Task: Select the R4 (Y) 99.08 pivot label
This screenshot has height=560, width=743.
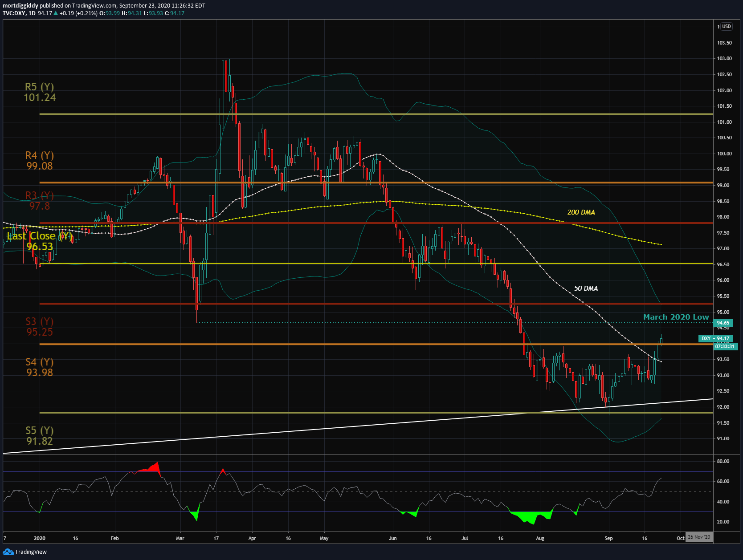Action: coord(40,161)
